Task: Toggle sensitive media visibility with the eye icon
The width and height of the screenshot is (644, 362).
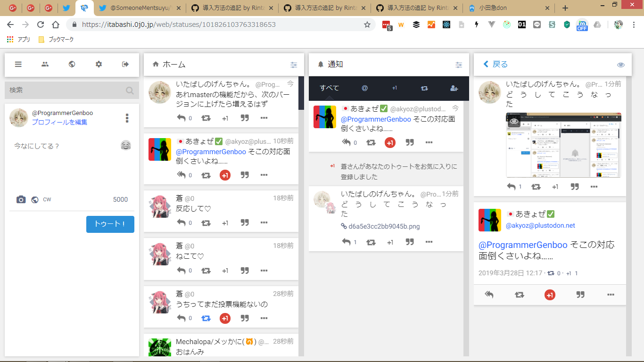Action: tap(621, 65)
